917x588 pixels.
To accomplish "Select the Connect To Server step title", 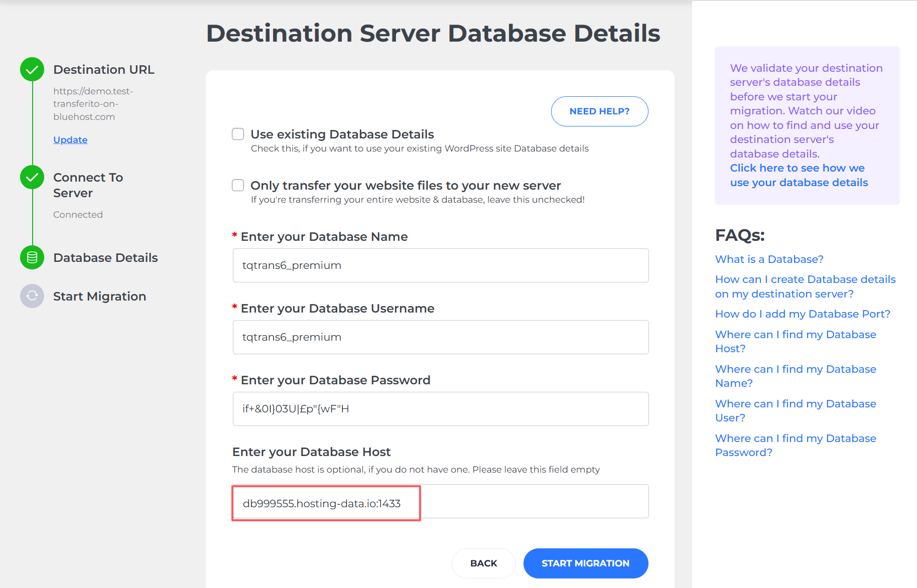I will (x=88, y=185).
